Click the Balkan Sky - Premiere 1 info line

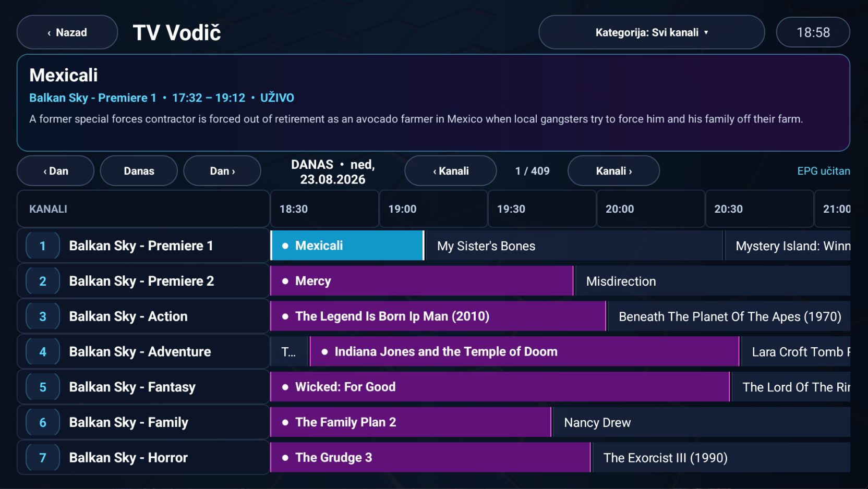pos(162,98)
